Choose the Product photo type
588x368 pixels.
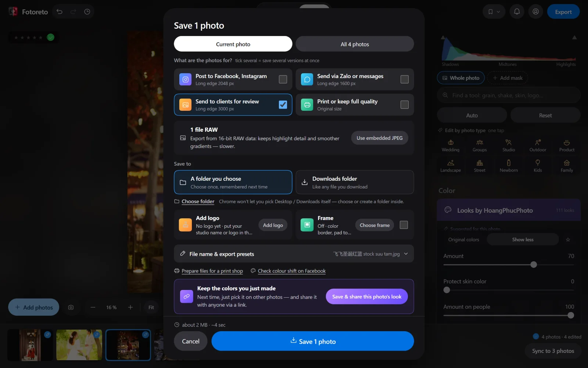(x=567, y=146)
